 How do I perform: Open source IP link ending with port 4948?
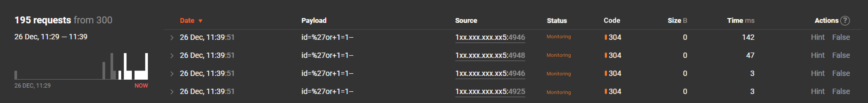click(490, 56)
